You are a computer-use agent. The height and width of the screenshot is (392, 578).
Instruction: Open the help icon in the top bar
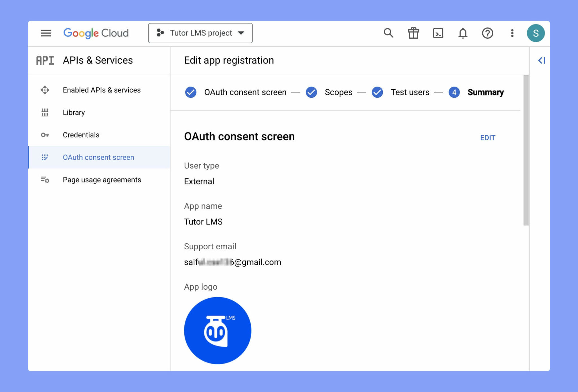coord(487,33)
